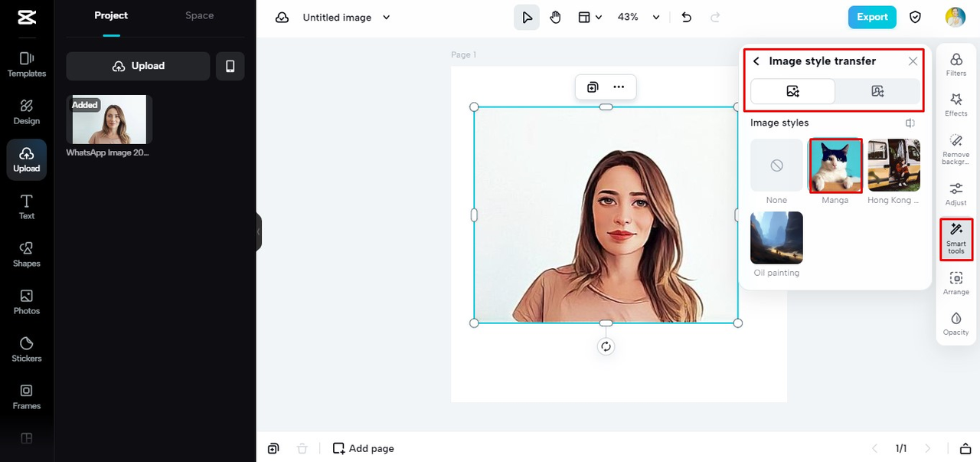Screen dimensions: 980x462
Task: Open the 43% zoom level dropdown
Action: 639,17
